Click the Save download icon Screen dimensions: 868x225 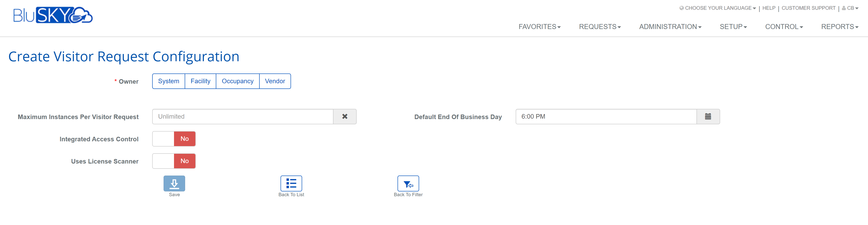tap(174, 184)
